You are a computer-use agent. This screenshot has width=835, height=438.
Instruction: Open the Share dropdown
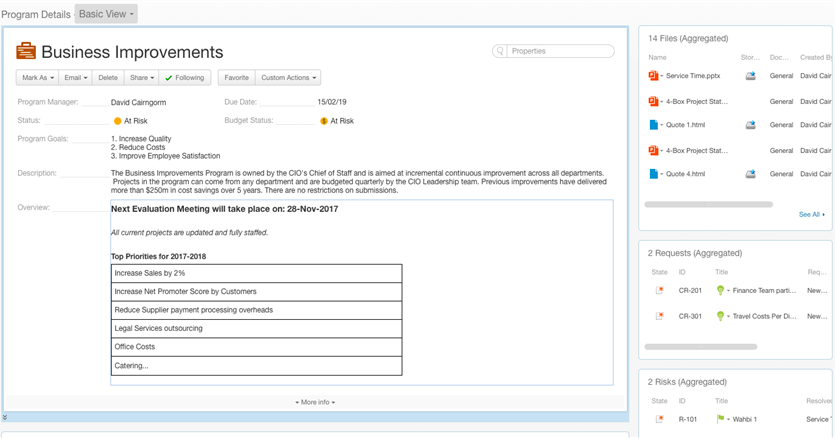coord(142,78)
